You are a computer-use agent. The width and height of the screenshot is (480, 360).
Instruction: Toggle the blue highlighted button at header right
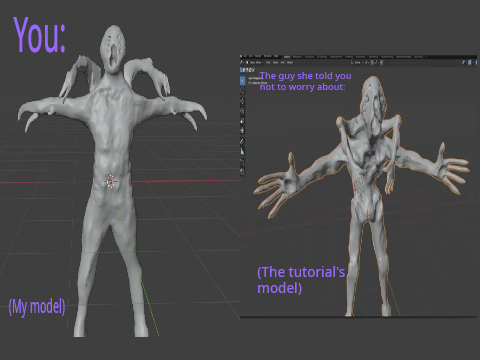tap(469, 63)
